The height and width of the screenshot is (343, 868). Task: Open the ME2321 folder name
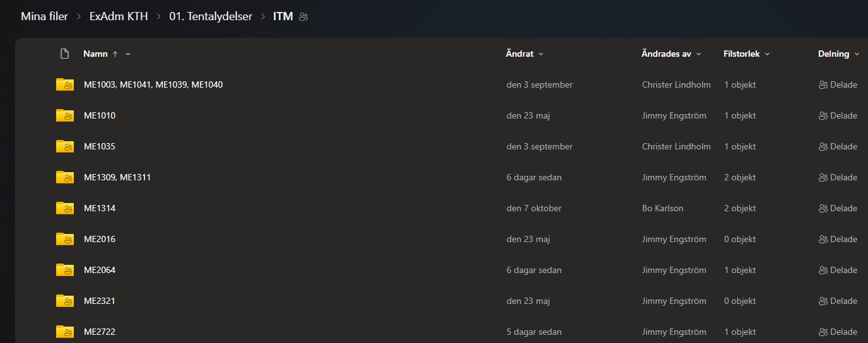click(100, 301)
